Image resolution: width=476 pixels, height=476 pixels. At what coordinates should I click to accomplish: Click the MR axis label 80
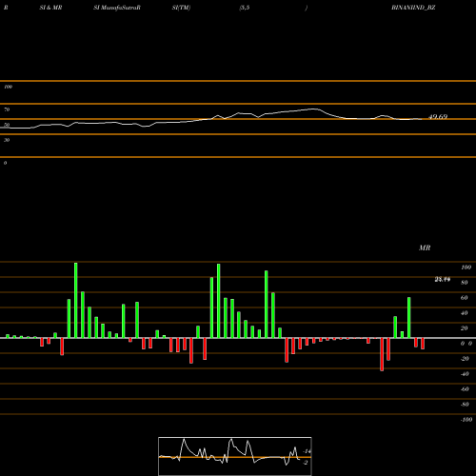click(465, 283)
